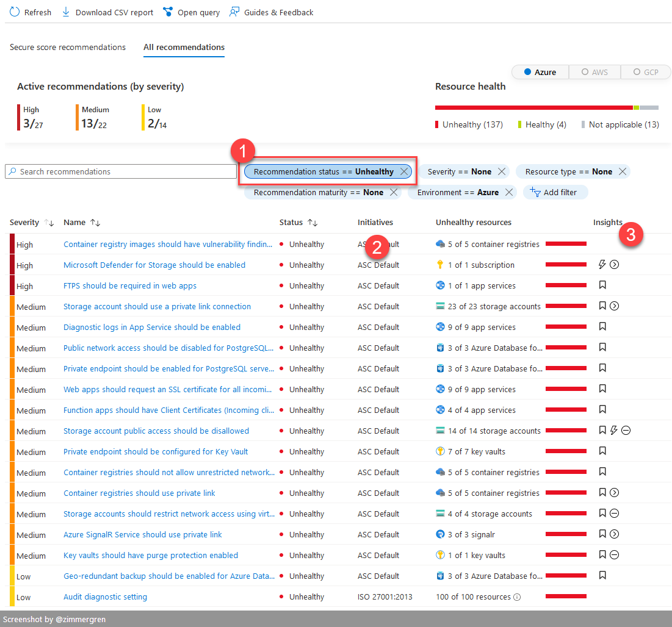
Task: Open the Audit diagnostic setting recommendation
Action: pos(104,597)
